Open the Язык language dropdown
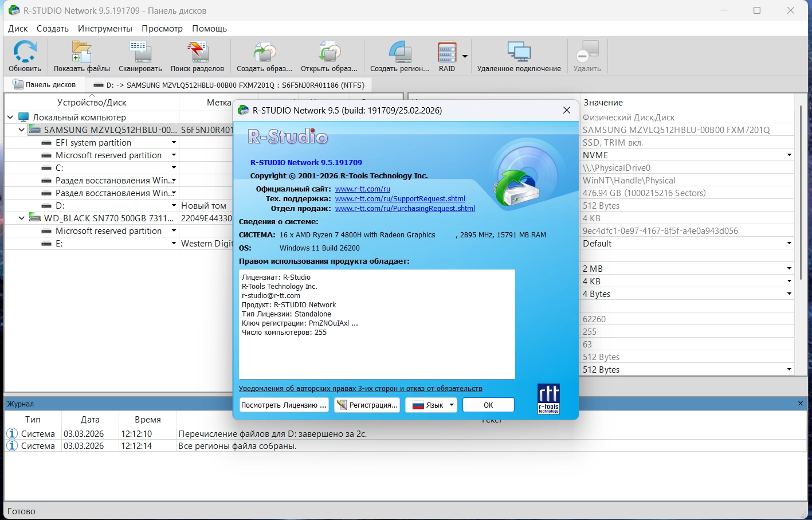This screenshot has height=520, width=812. pos(431,405)
